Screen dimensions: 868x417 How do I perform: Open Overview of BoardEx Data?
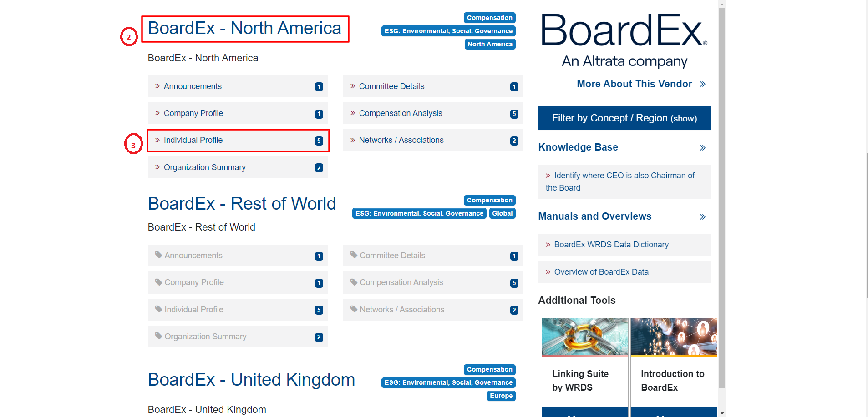(624, 272)
